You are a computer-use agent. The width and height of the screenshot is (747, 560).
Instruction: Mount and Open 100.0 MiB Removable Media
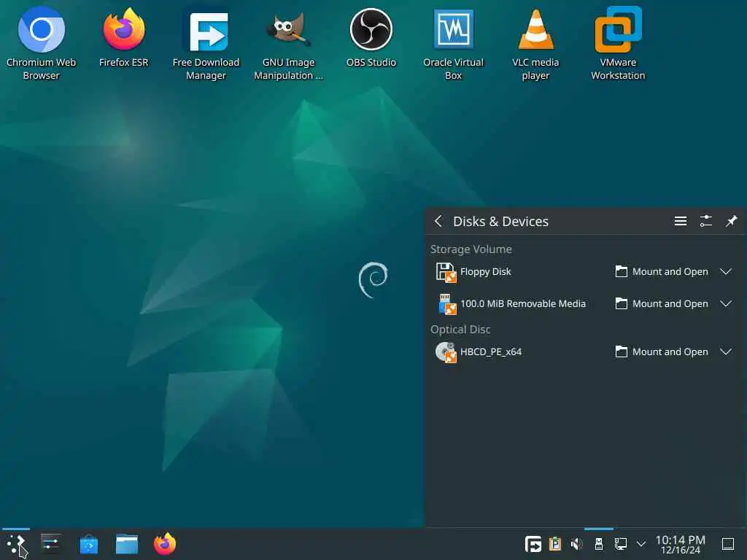tap(661, 303)
